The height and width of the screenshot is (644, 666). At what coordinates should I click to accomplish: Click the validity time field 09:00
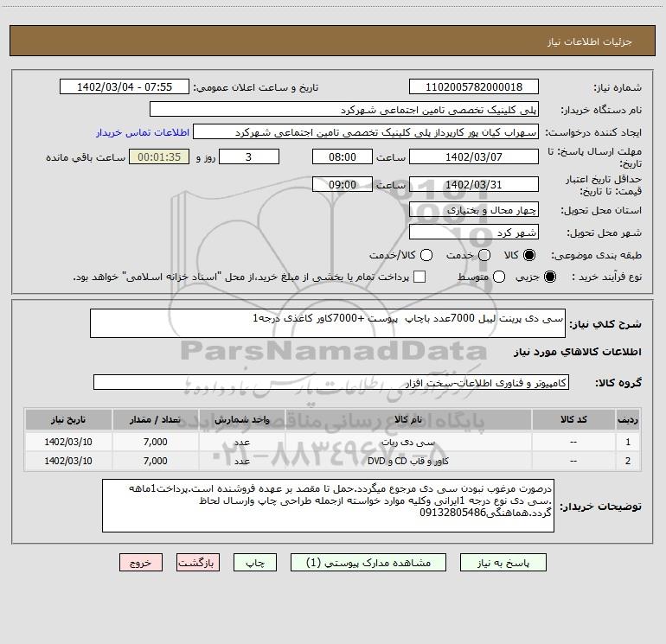point(343,184)
